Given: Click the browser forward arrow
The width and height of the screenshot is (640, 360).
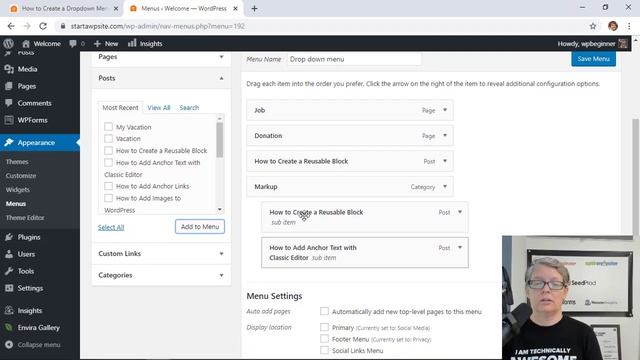Looking at the screenshot, I should (x=27, y=26).
